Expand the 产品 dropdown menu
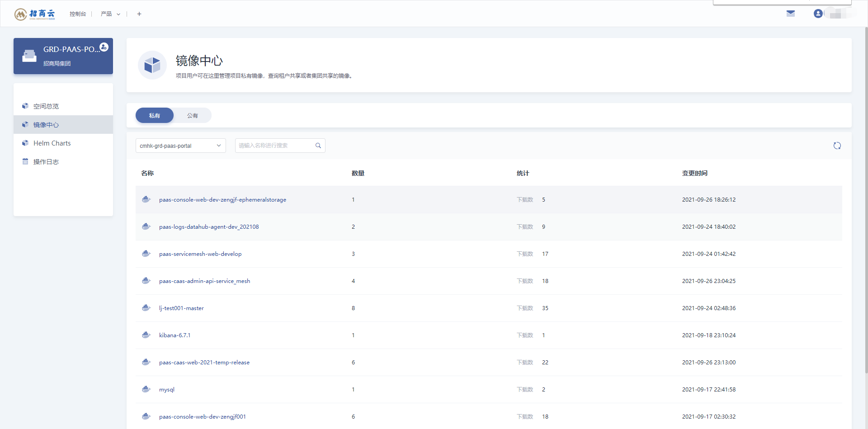The height and width of the screenshot is (429, 868). [x=110, y=14]
